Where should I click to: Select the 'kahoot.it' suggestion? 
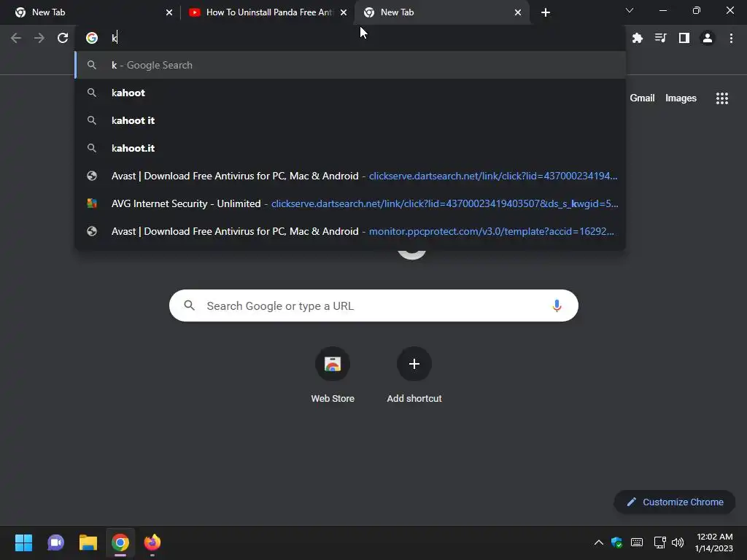(x=350, y=148)
